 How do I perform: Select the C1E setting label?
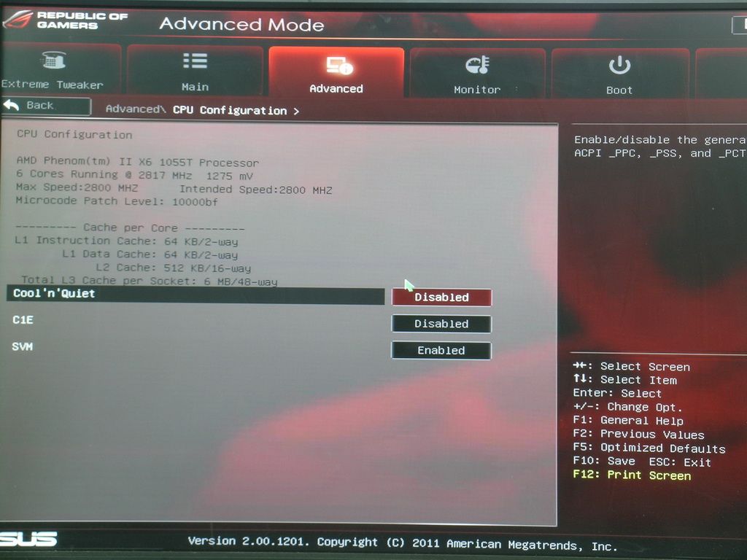pos(23,320)
